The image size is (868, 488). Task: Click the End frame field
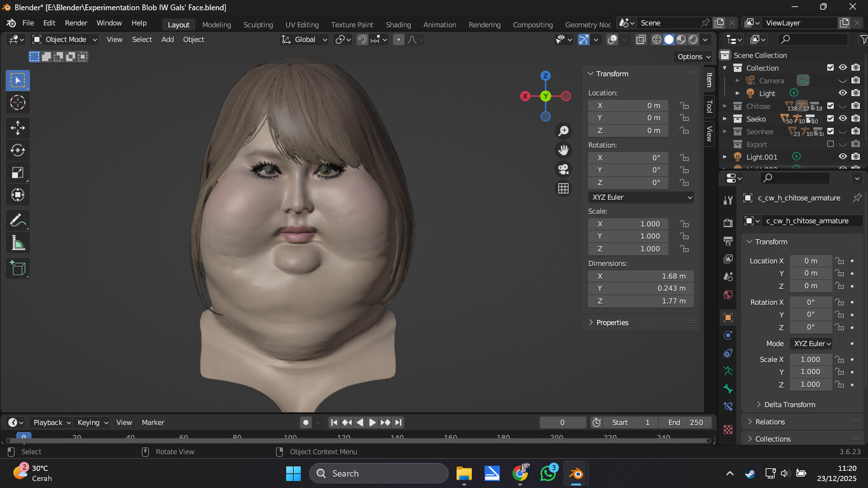685,422
